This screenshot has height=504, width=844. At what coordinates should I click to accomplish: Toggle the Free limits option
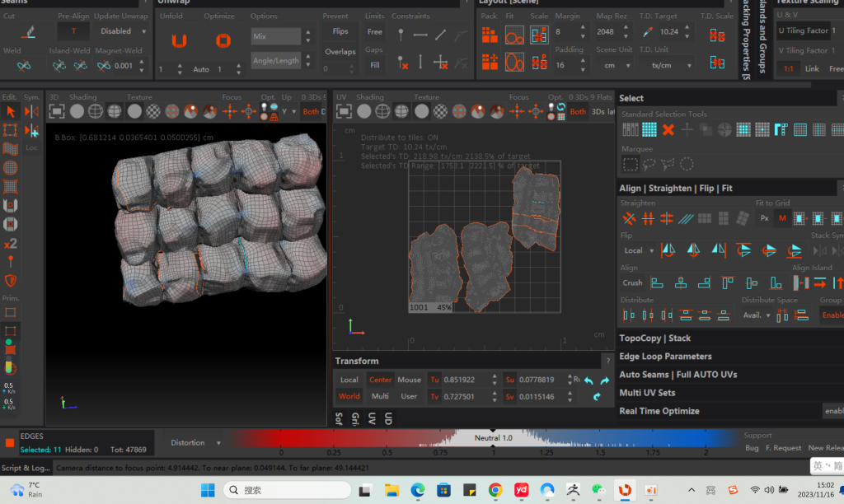(375, 32)
